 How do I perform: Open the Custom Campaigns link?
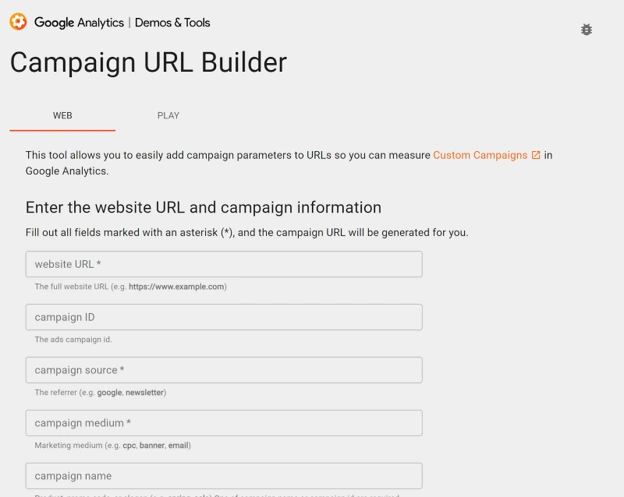[480, 155]
